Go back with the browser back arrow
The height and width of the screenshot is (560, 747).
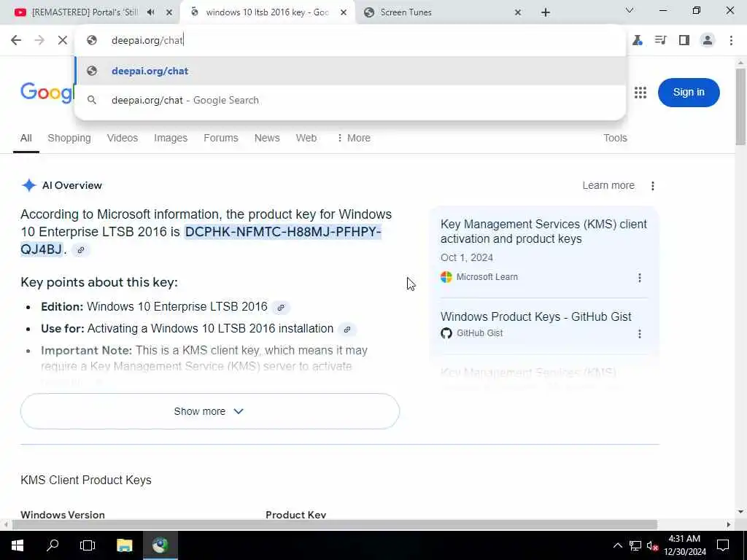(x=16, y=40)
